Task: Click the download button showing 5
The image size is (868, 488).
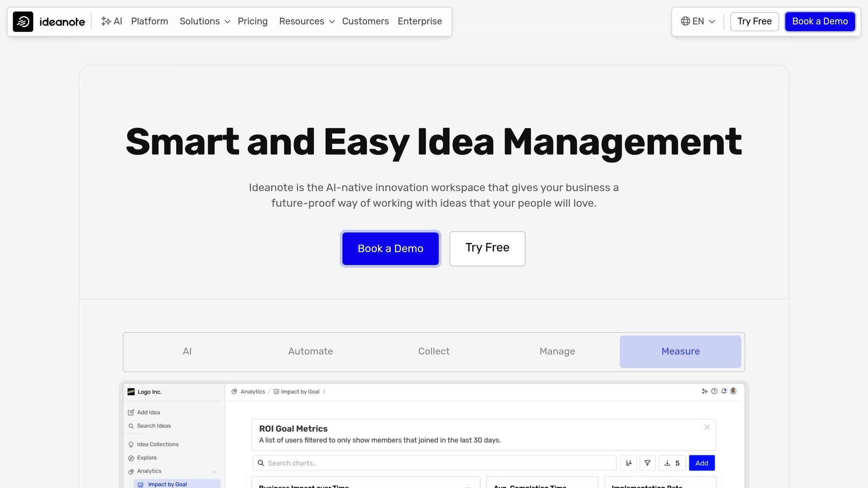Action: pyautogui.click(x=672, y=463)
